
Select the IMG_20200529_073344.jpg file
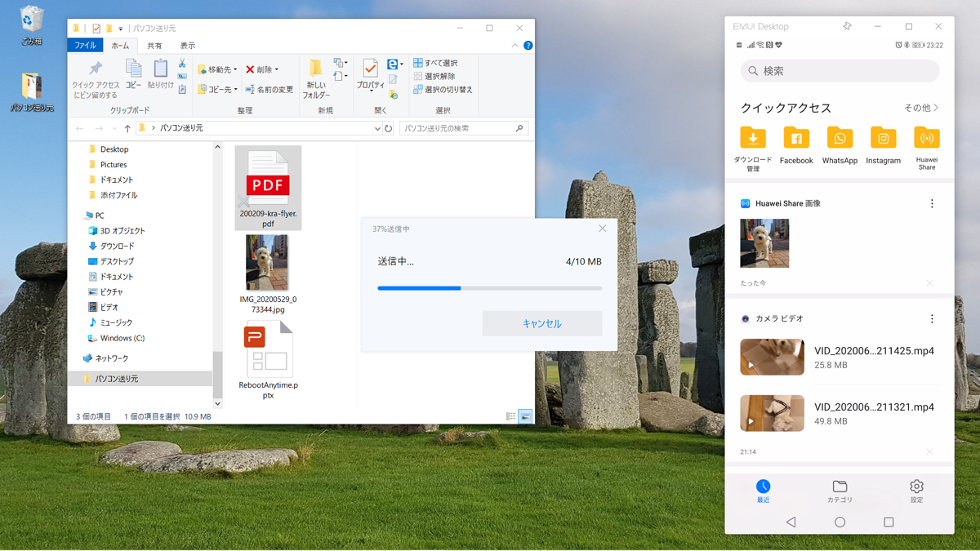268,274
